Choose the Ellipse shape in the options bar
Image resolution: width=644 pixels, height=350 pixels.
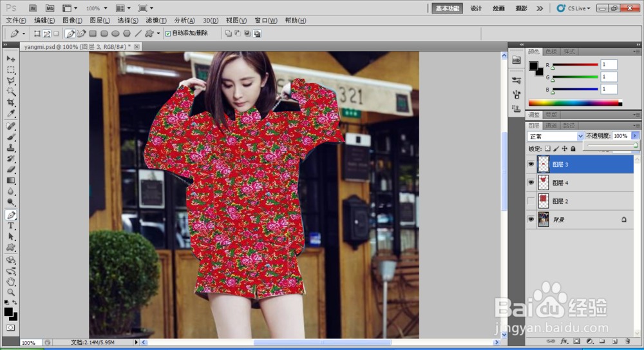pos(115,34)
